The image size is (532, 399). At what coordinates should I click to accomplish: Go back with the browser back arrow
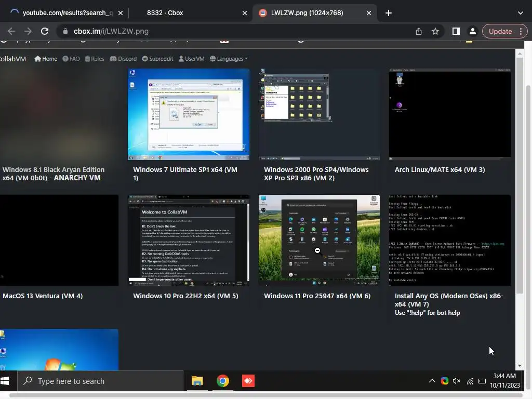tap(11, 31)
